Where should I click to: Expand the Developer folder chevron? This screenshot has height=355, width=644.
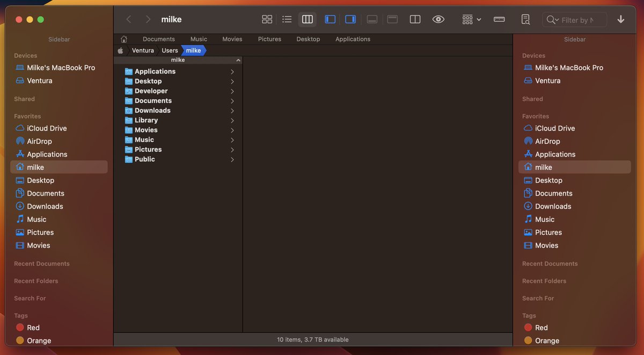[232, 91]
